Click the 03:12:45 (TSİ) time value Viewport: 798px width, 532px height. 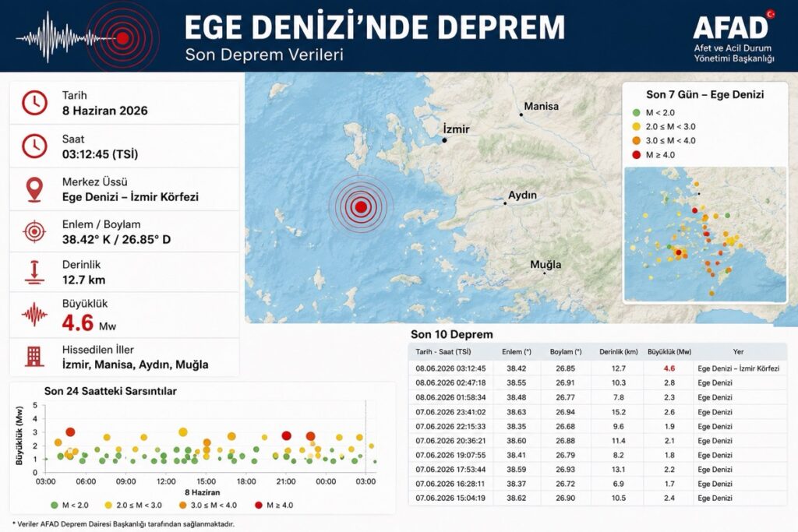100,154
